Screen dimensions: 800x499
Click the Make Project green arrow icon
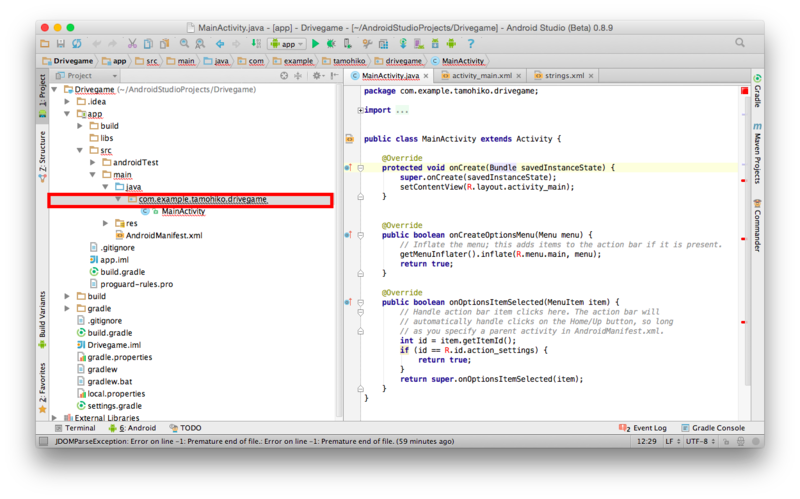(x=256, y=44)
